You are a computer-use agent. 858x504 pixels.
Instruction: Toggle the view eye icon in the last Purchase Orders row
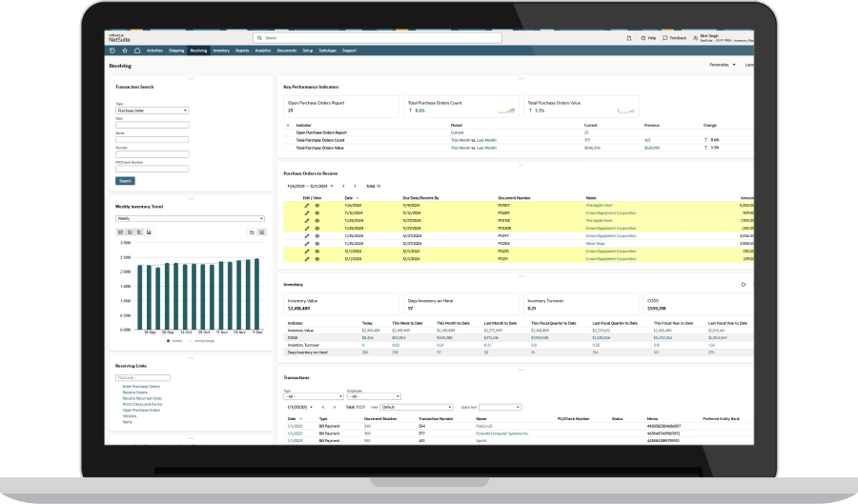click(x=317, y=258)
